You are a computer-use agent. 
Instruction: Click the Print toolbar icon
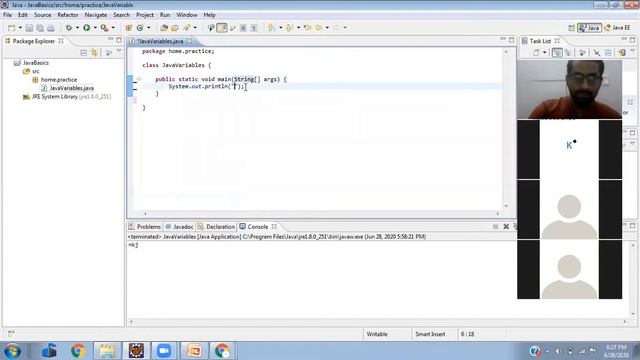click(51, 28)
